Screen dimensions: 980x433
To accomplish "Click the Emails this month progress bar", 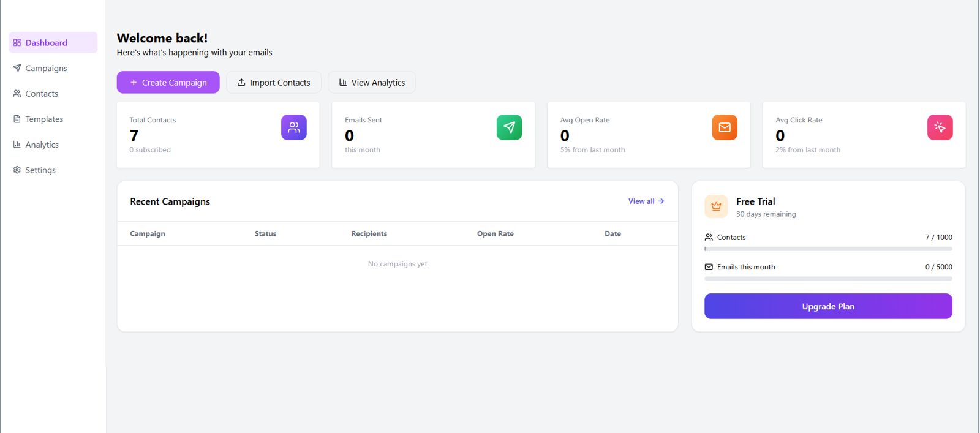I will tap(828, 279).
